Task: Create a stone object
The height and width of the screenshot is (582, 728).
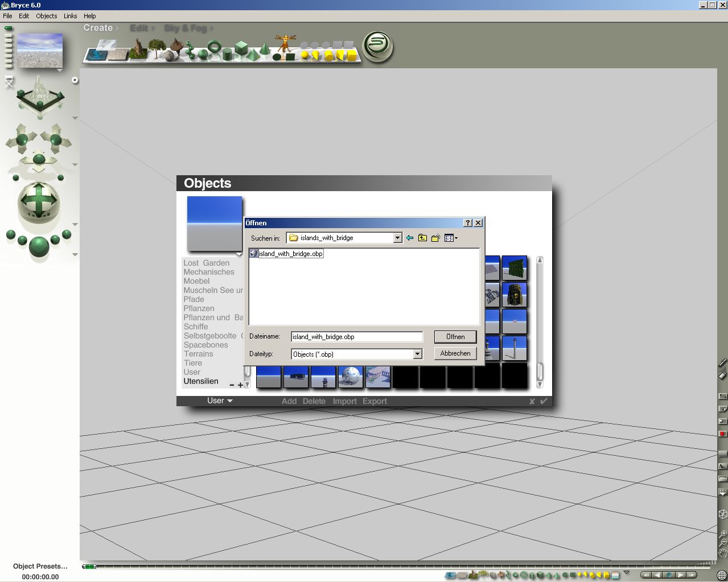Action: tap(169, 56)
